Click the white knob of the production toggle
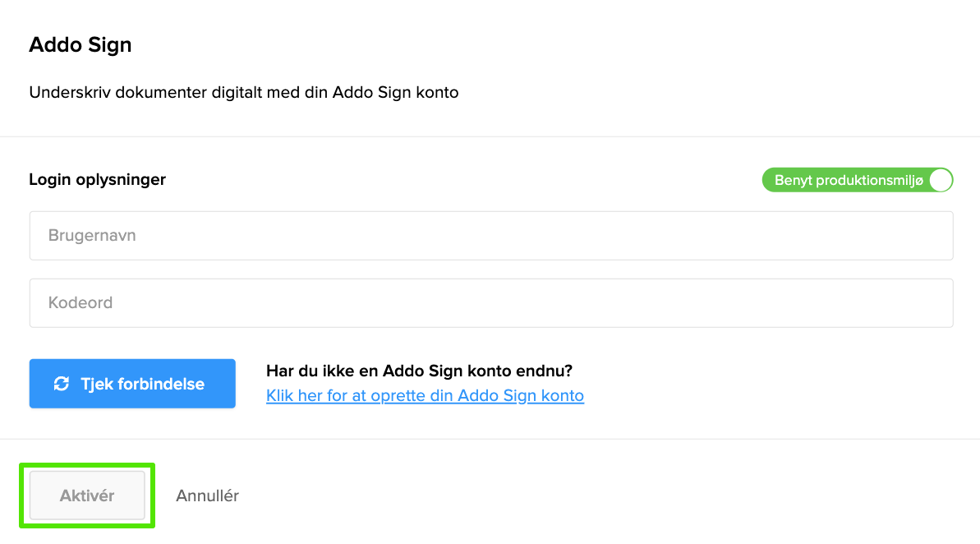The image size is (980, 544). (x=941, y=181)
